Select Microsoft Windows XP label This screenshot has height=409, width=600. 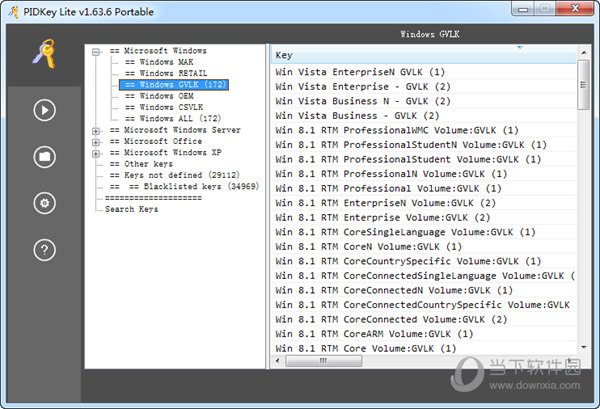(166, 152)
